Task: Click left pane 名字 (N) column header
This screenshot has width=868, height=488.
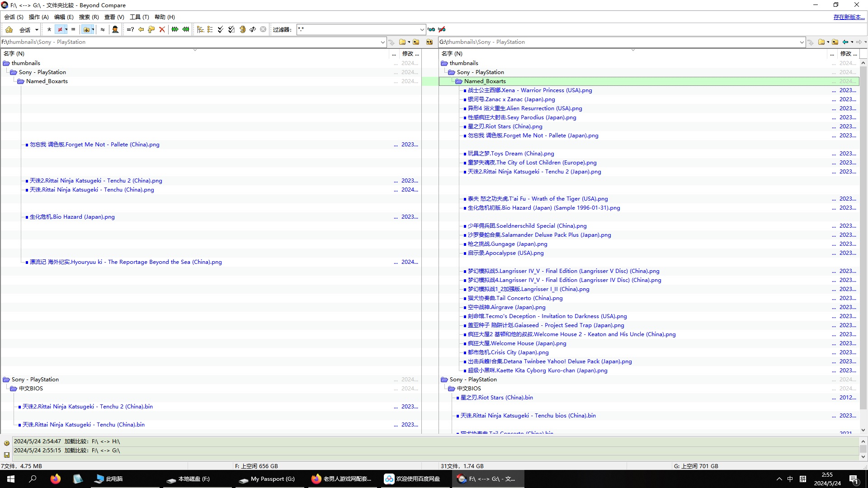Action: (195, 54)
